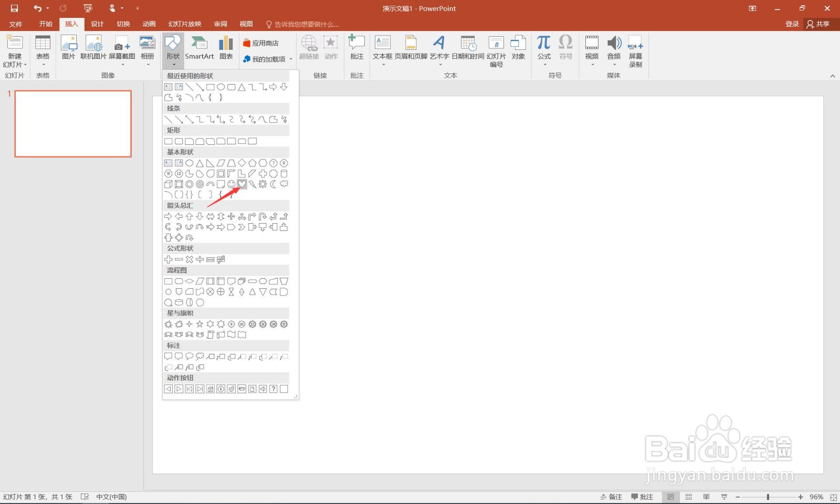Open the 文件 File tab
Viewport: 840px width, 504px height.
[16, 24]
